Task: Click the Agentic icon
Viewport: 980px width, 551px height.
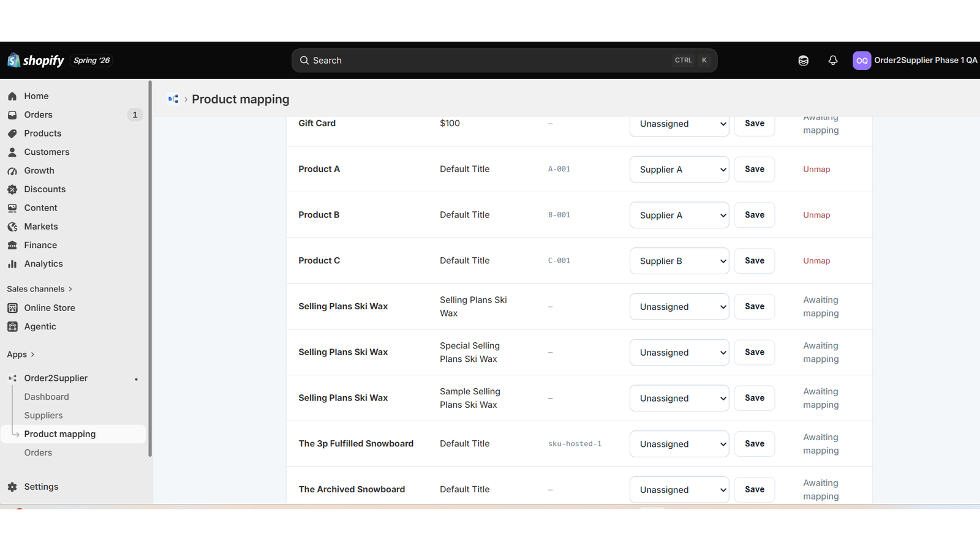Action: (12, 326)
